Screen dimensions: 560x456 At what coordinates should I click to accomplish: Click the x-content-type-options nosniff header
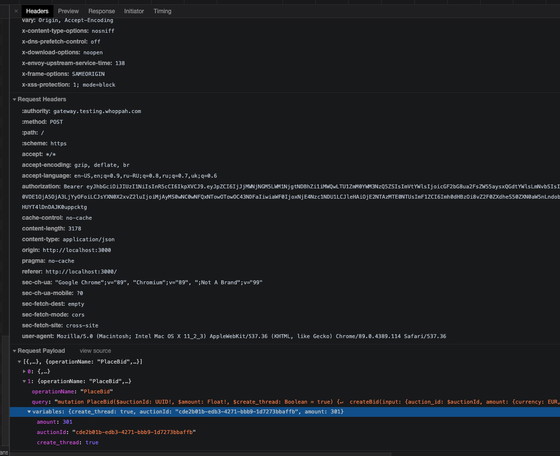pyautogui.click(x=68, y=31)
